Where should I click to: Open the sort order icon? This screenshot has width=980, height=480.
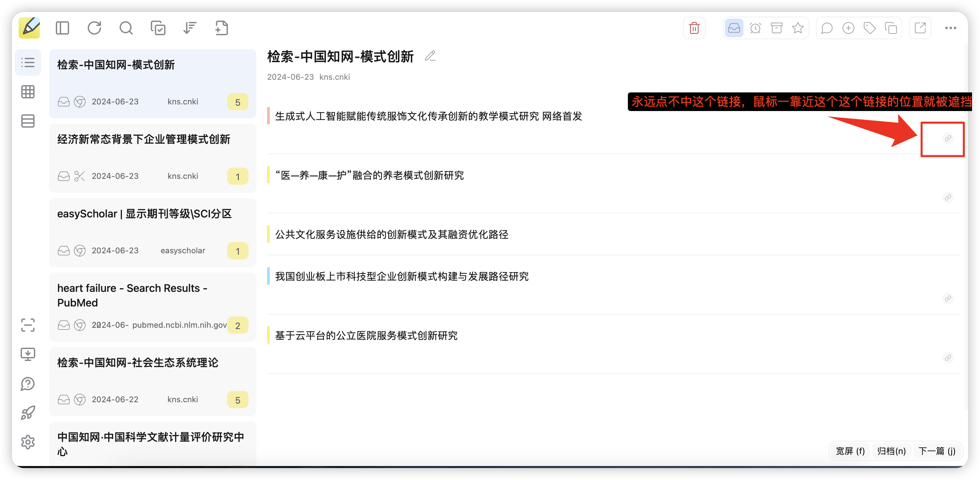(189, 28)
